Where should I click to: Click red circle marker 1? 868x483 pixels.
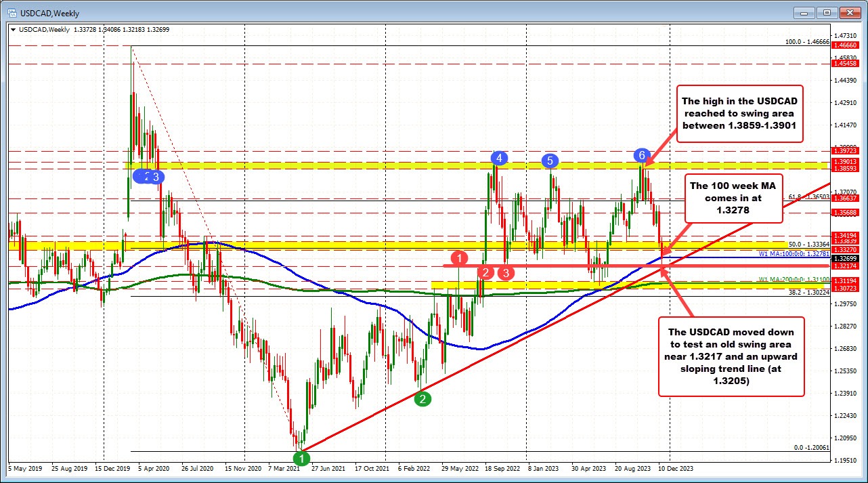pyautogui.click(x=460, y=259)
